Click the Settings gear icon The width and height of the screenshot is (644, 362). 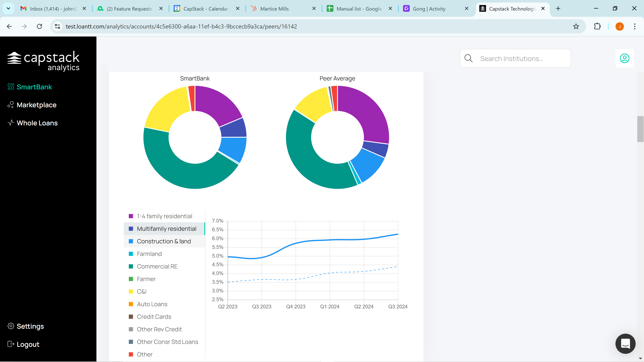pos(11,326)
